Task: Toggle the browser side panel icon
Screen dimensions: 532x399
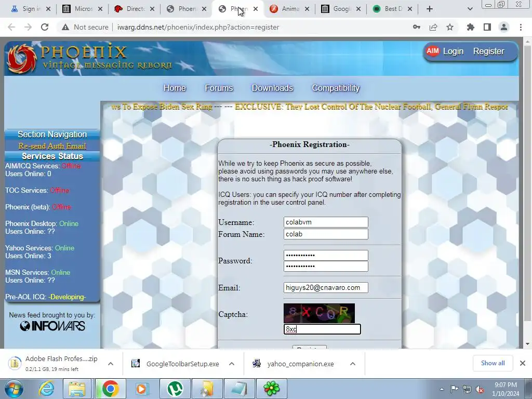Action: (x=487, y=27)
